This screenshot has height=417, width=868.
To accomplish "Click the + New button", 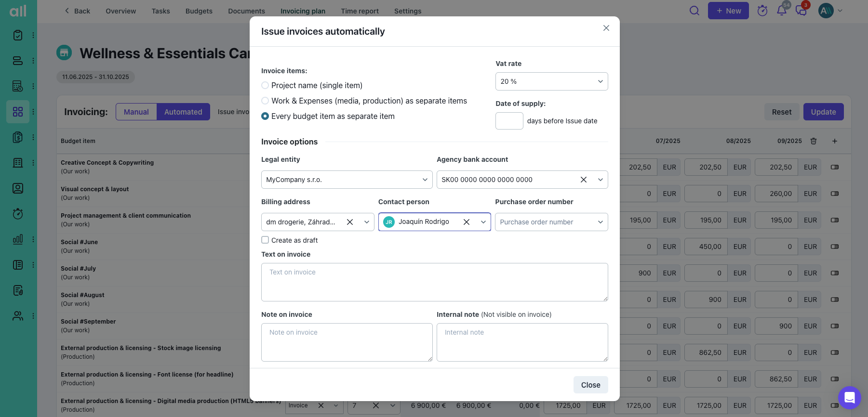I will coord(728,11).
